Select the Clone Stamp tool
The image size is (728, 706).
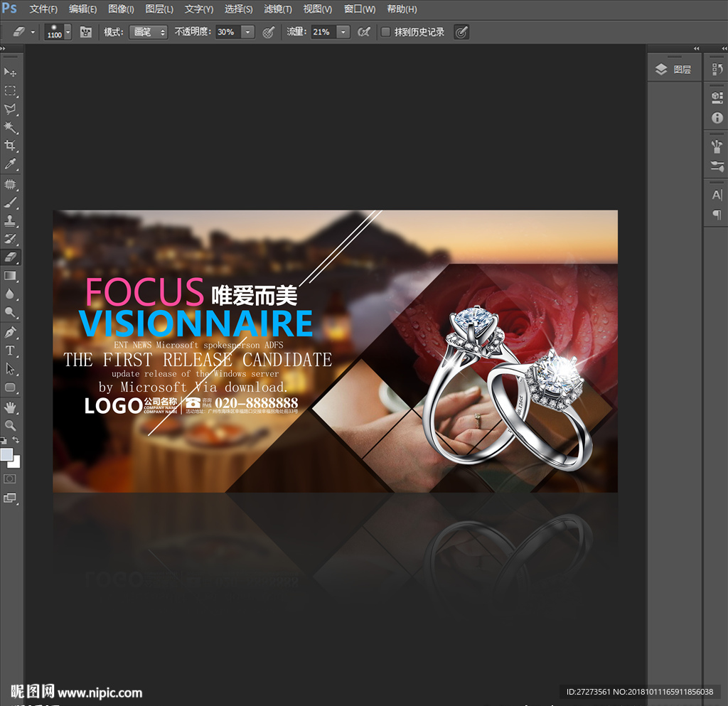10,220
